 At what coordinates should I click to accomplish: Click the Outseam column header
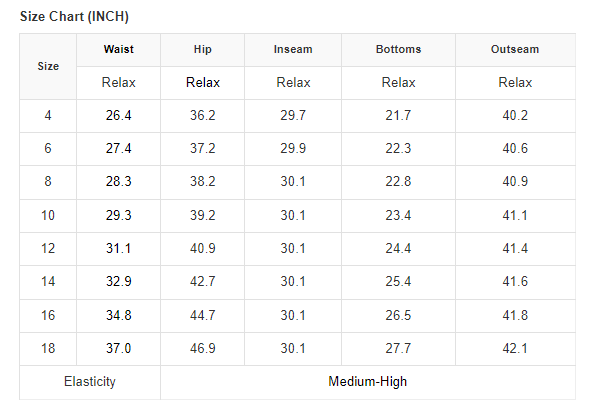point(515,49)
